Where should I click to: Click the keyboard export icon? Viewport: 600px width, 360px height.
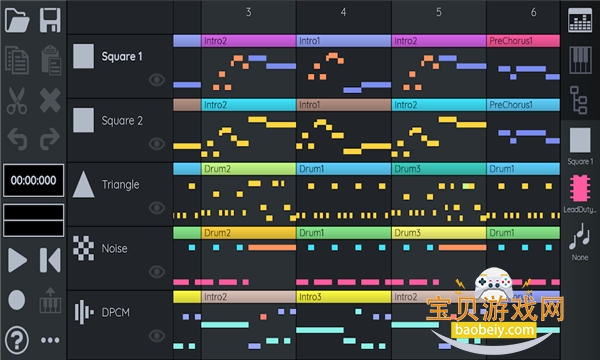(50, 300)
